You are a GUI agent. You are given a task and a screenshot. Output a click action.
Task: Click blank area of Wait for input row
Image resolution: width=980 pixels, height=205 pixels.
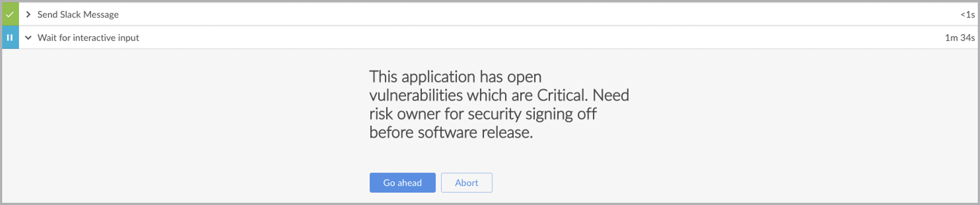click(527, 38)
